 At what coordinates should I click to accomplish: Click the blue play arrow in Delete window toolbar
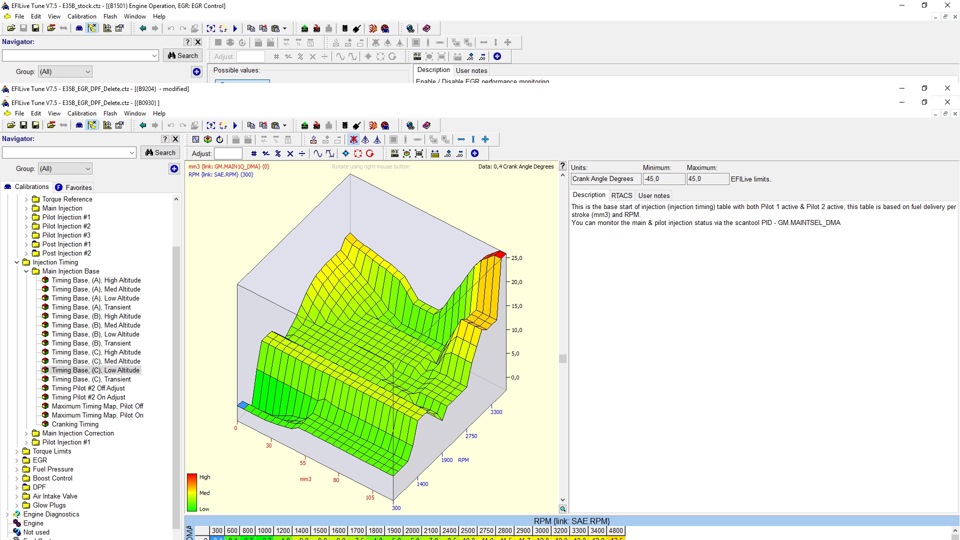(x=235, y=125)
